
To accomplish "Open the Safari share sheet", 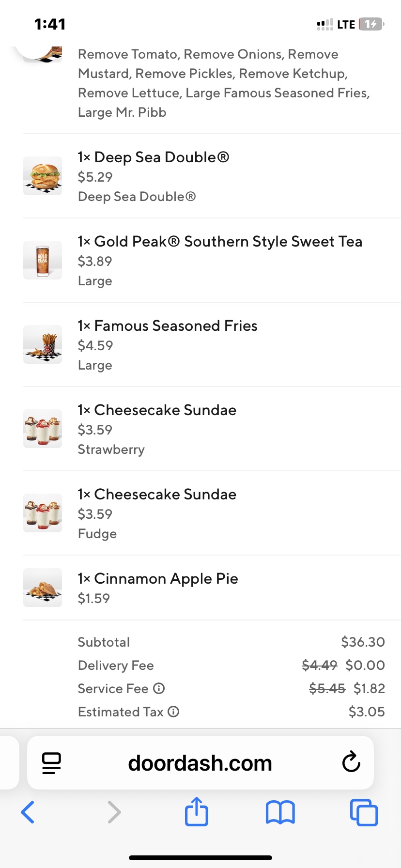I will click(x=197, y=811).
